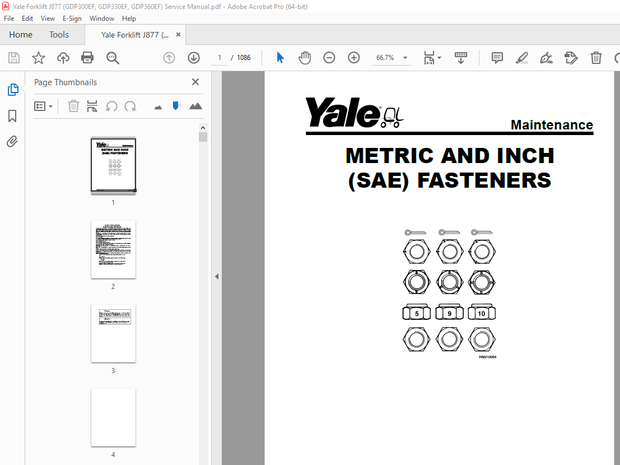620x465 pixels.
Task: Open the E-Sign menu
Action: tap(72, 19)
